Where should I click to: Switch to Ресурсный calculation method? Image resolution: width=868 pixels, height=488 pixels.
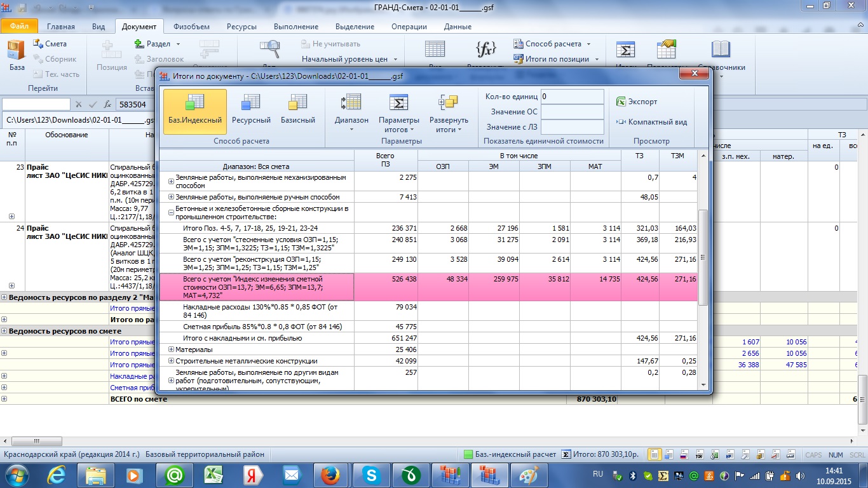pos(251,111)
